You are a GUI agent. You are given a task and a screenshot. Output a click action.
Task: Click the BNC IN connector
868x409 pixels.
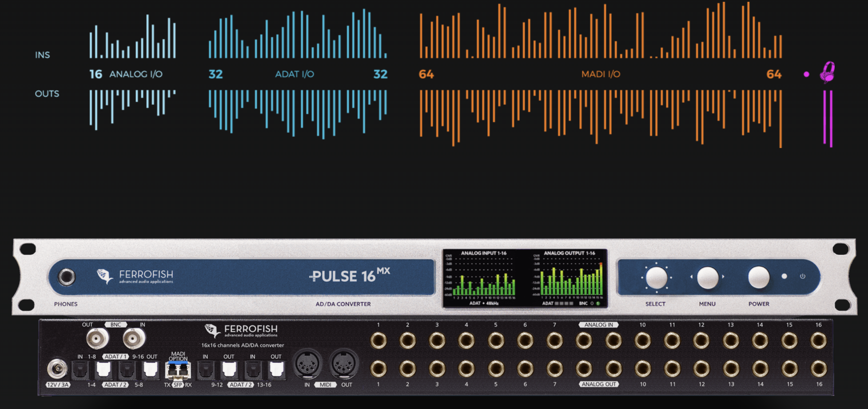pos(134,339)
